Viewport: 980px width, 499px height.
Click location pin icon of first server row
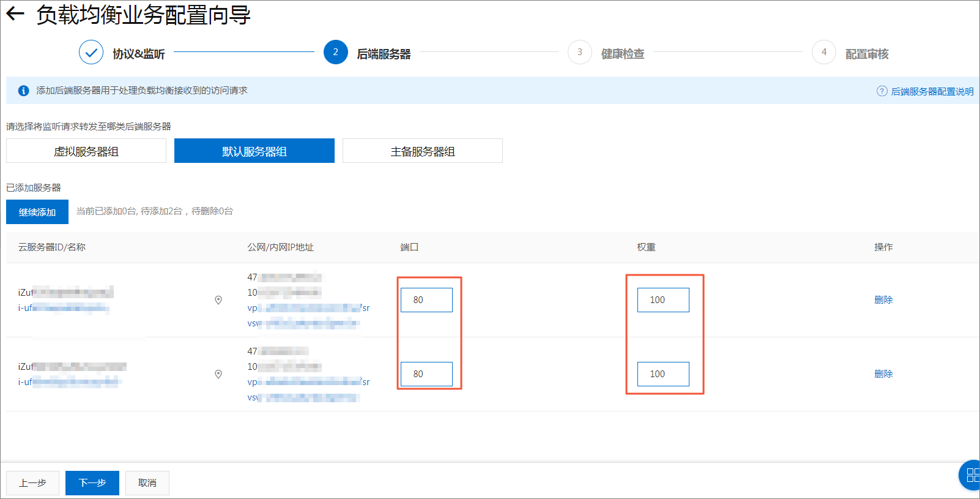click(218, 300)
